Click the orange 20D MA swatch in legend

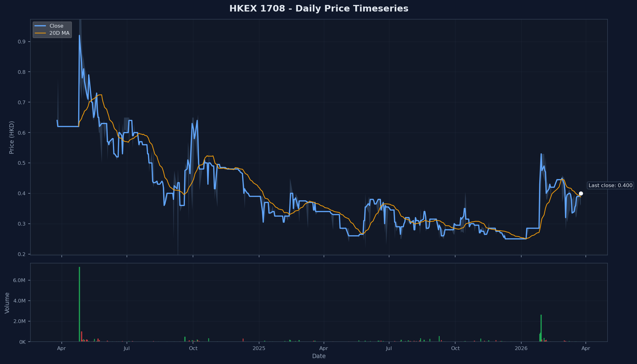click(x=40, y=33)
